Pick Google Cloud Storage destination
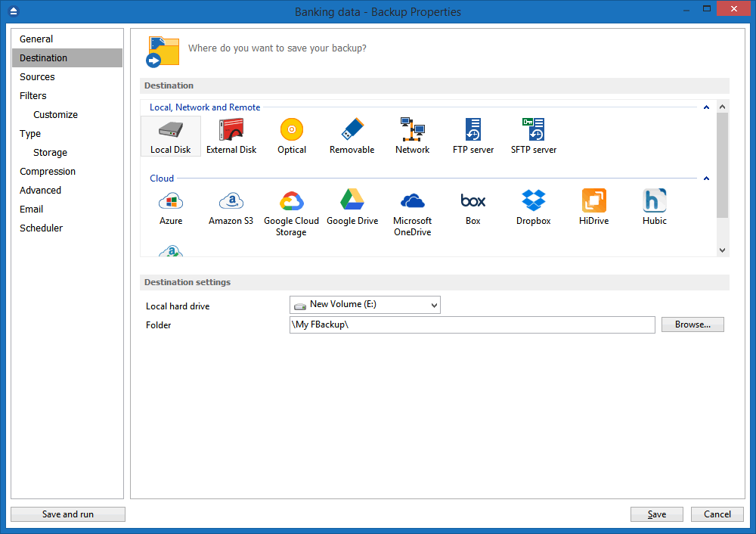This screenshot has height=534, width=756. [x=291, y=213]
